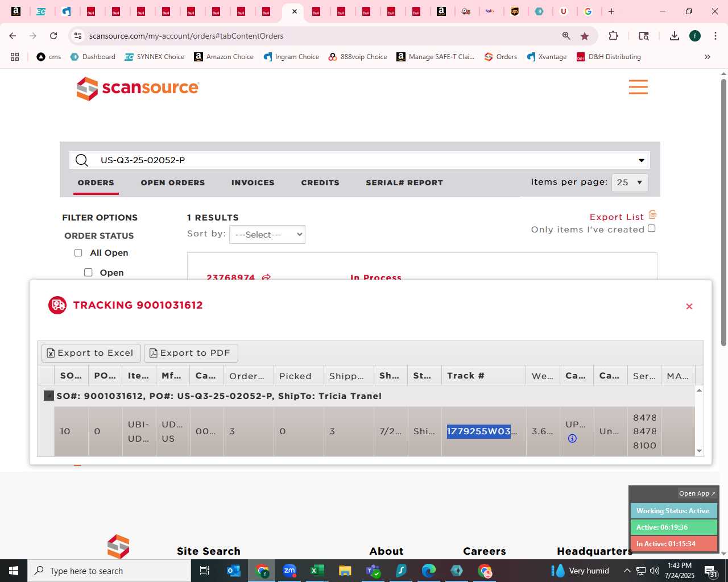Open the D&H Distributing bookmark

pos(609,57)
